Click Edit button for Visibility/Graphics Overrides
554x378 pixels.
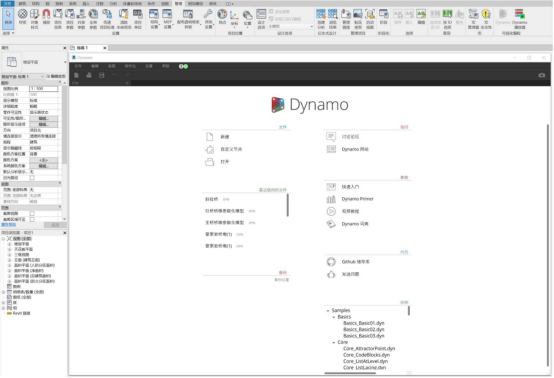click(43, 118)
